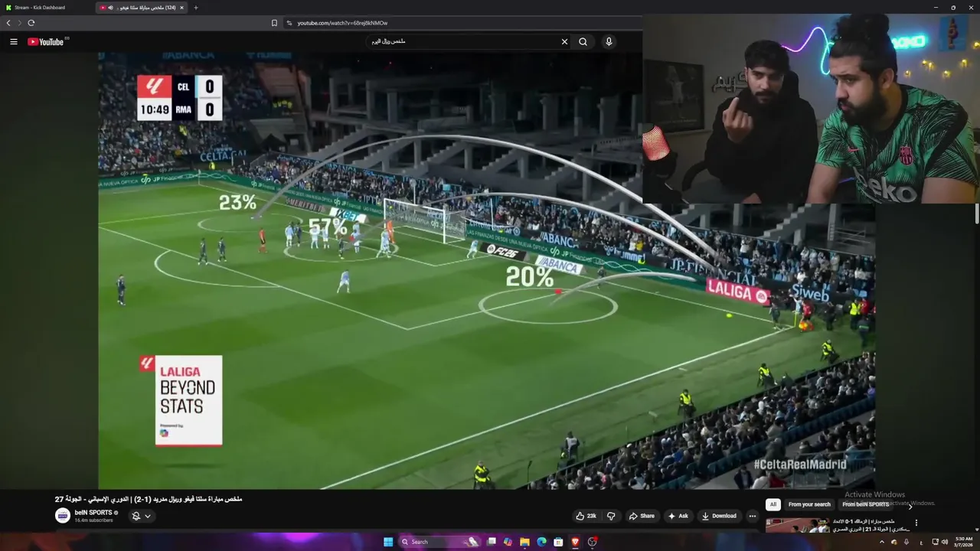Viewport: 980px width, 551px height.
Task: Mute the audio icon on the YouTube tab
Action: pyautogui.click(x=110, y=8)
